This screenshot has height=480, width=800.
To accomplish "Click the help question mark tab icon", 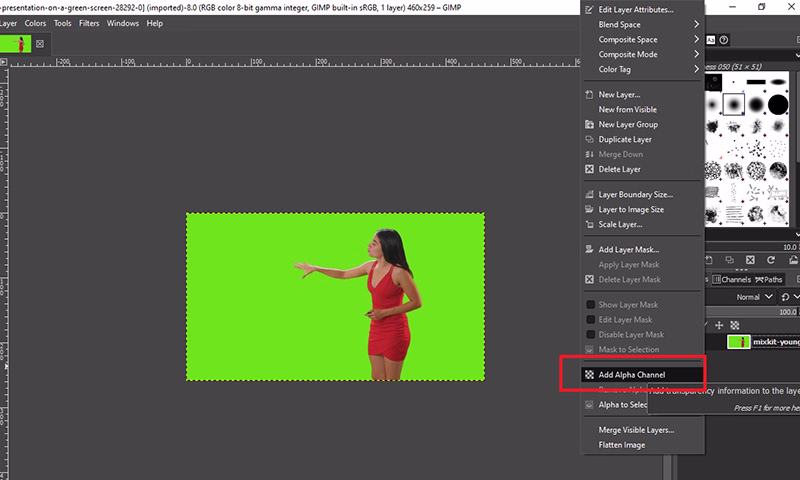I will tap(723, 40).
